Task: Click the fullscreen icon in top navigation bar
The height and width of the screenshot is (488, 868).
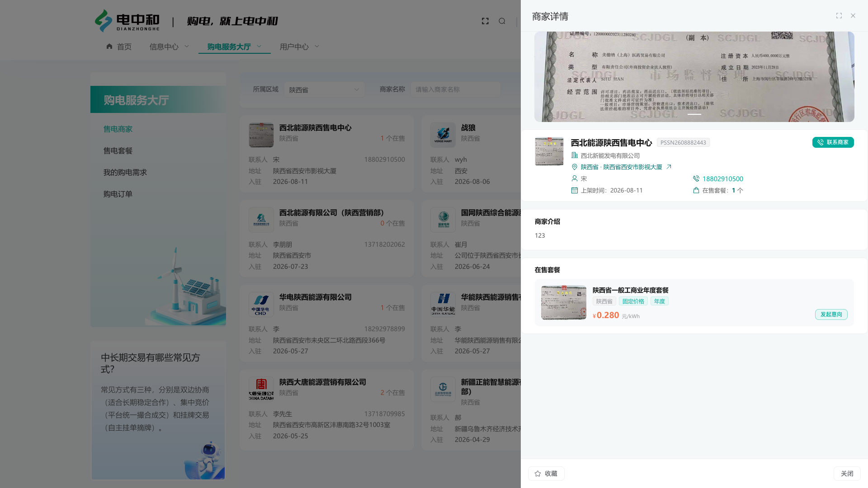Action: (485, 21)
